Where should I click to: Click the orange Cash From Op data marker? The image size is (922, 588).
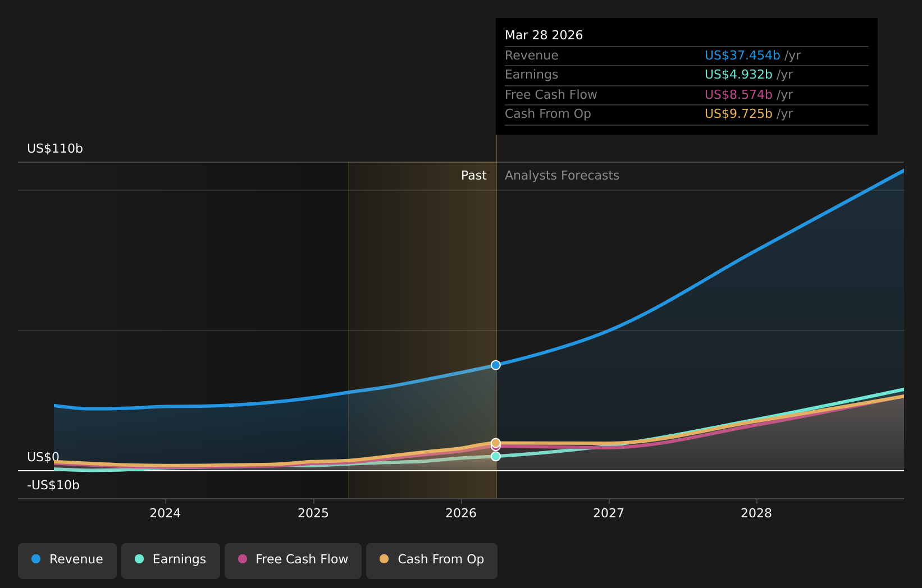(496, 443)
